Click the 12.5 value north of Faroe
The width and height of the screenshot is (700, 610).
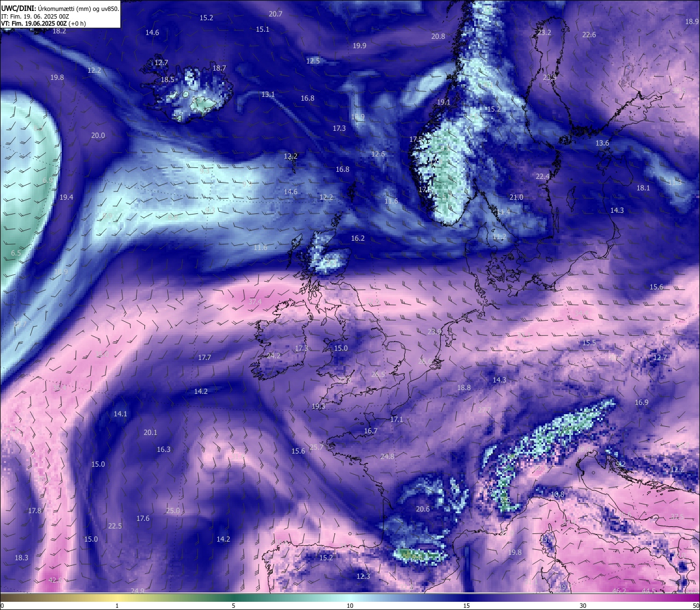[313, 61]
